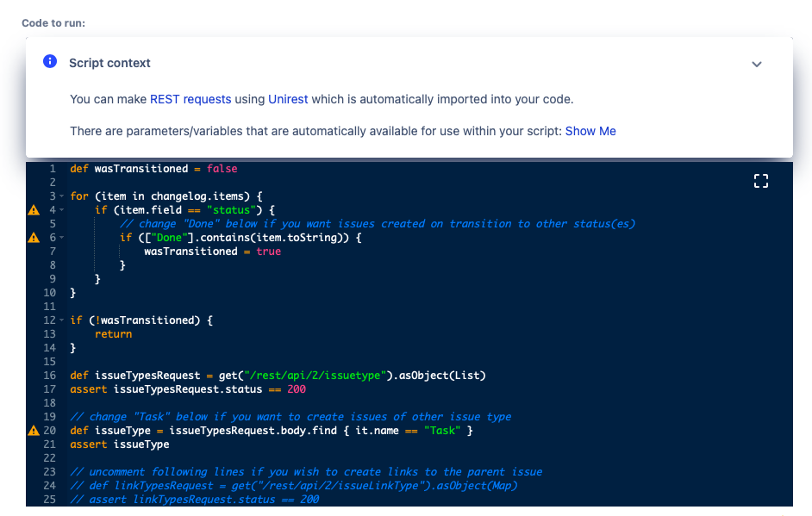Fold the for loop at line 3
The height and width of the screenshot is (516, 812).
61,196
